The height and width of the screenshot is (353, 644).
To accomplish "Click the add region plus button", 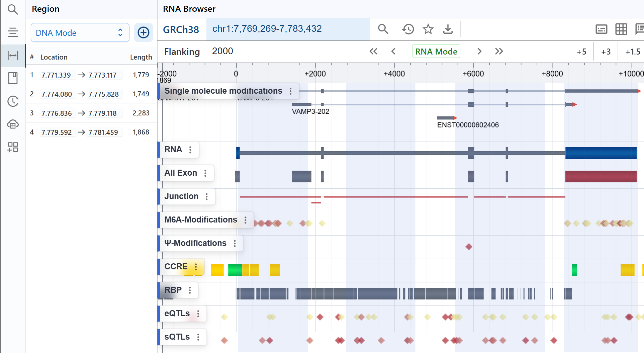I will [143, 32].
